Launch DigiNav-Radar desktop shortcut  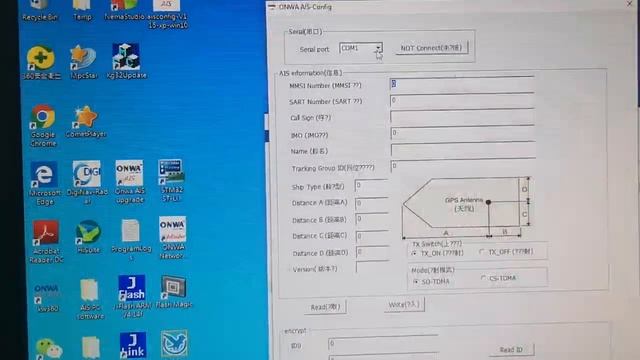(x=87, y=182)
